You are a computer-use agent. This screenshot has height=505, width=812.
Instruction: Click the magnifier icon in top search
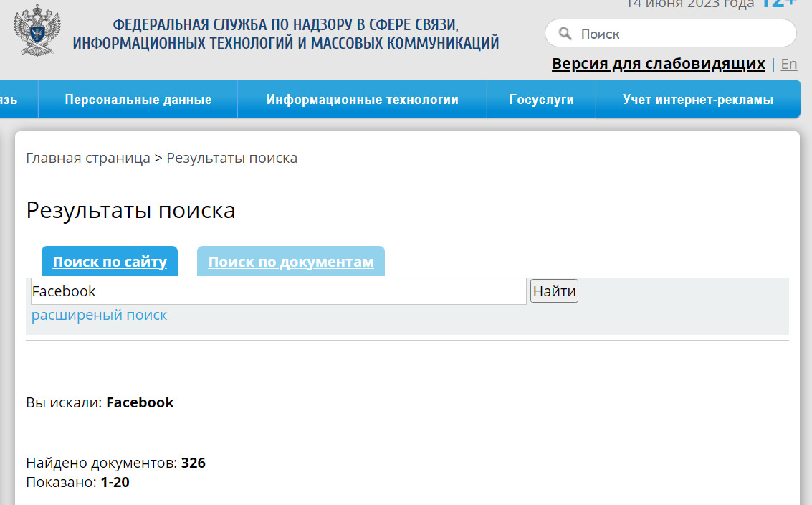[x=565, y=34]
